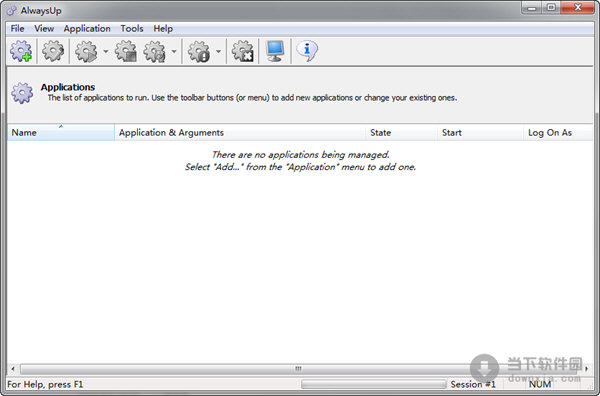Click the blue monitor toolbar icon

coord(275,51)
